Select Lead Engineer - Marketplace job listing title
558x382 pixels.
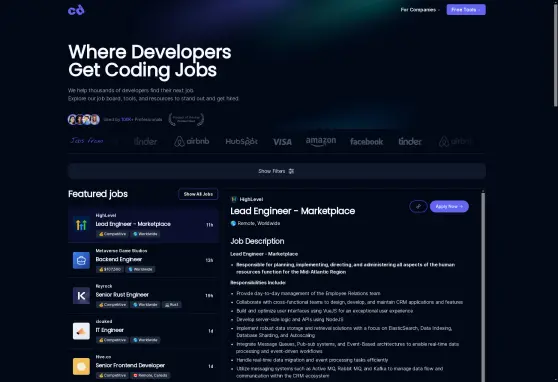click(x=133, y=224)
